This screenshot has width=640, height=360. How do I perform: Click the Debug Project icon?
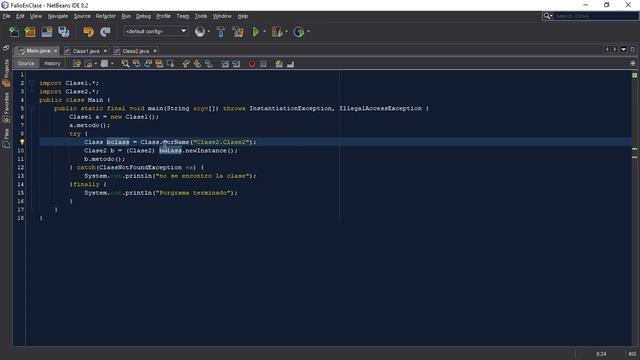pyautogui.click(x=277, y=32)
